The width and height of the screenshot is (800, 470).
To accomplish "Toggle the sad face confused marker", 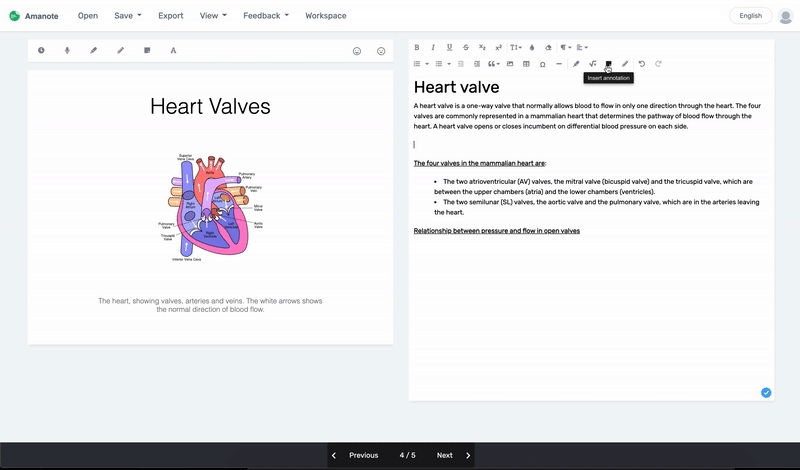I will [381, 51].
